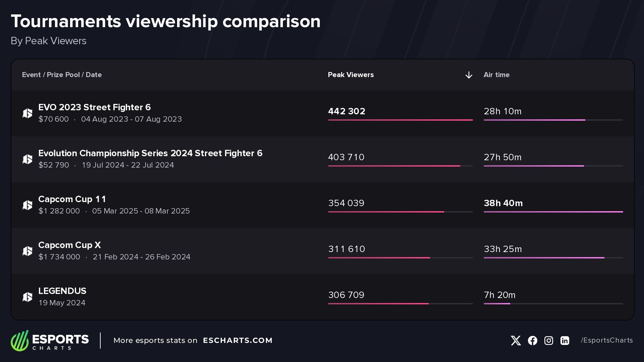Screen dimensions: 644x362
Task: Open the Facebook social icon
Action: 532,341
